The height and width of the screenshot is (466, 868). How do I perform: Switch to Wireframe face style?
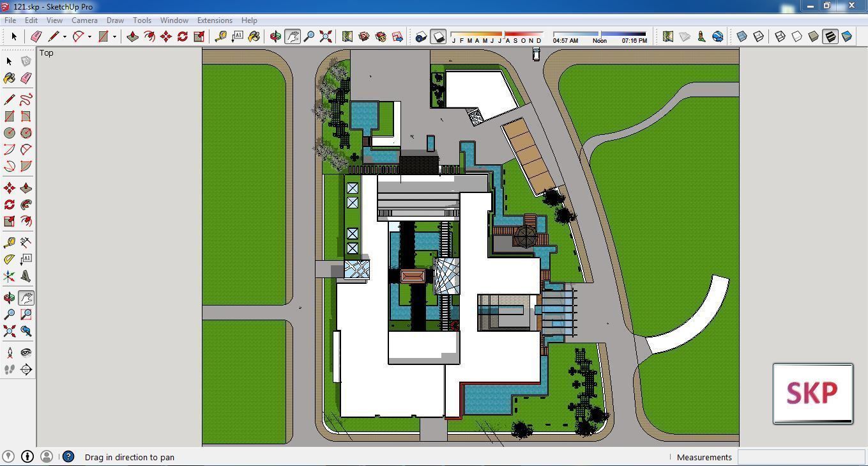click(x=780, y=36)
